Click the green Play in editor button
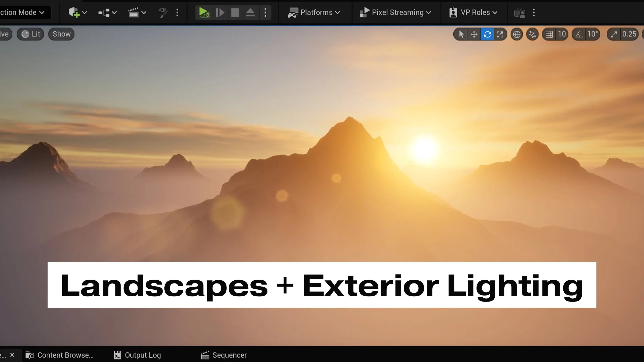The image size is (644, 362). click(204, 12)
